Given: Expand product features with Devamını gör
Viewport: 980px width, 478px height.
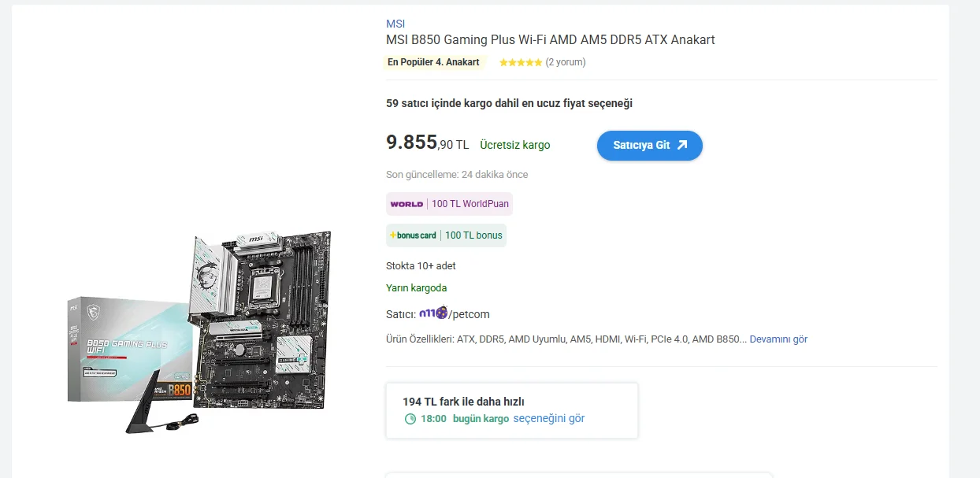Looking at the screenshot, I should click(x=778, y=339).
